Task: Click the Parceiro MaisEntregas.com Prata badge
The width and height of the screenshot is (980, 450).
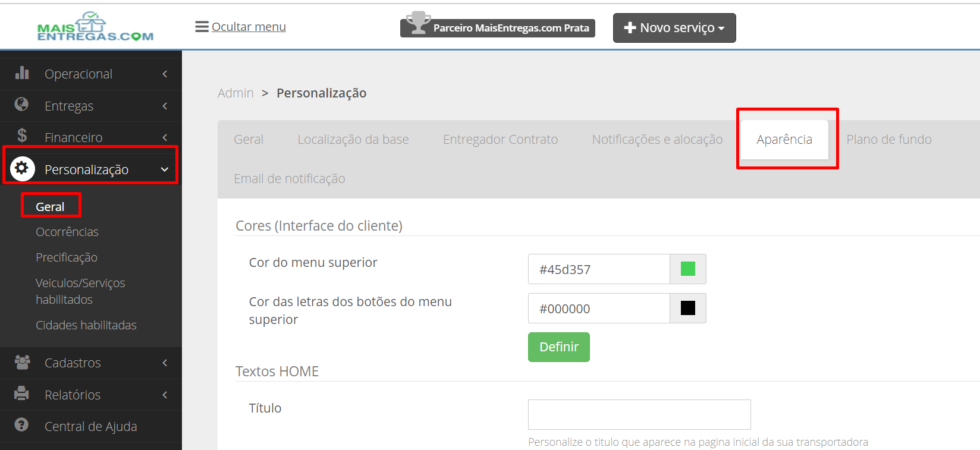Action: pyautogui.click(x=498, y=27)
